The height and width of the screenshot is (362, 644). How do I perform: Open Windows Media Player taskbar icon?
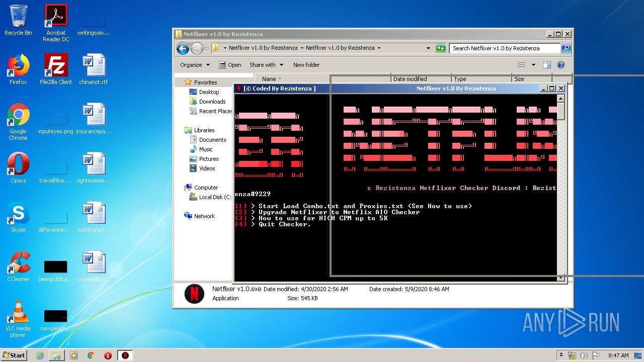click(74, 355)
